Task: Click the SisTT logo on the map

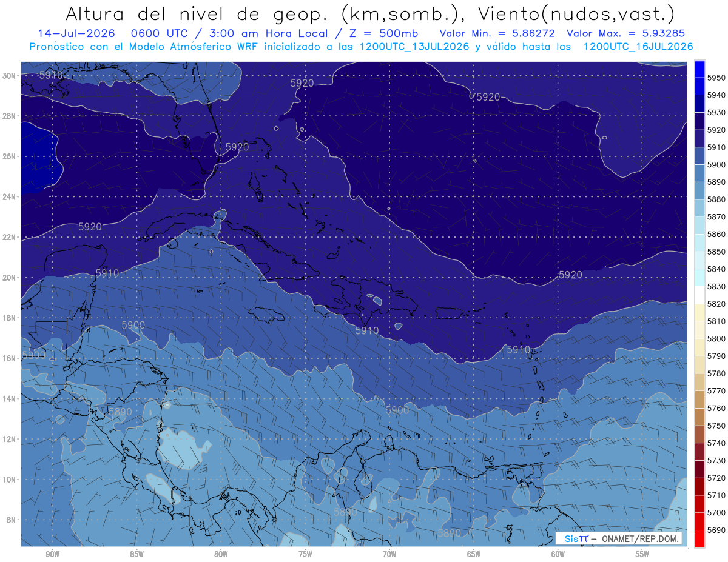Action: click(x=576, y=538)
